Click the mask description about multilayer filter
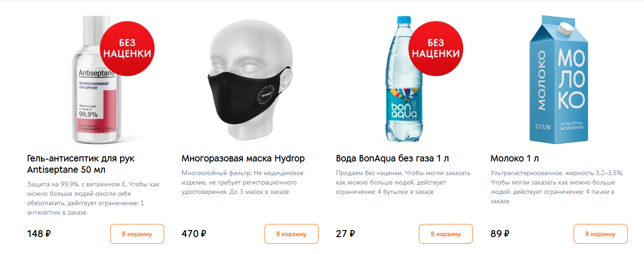644x254 pixels. click(242, 183)
